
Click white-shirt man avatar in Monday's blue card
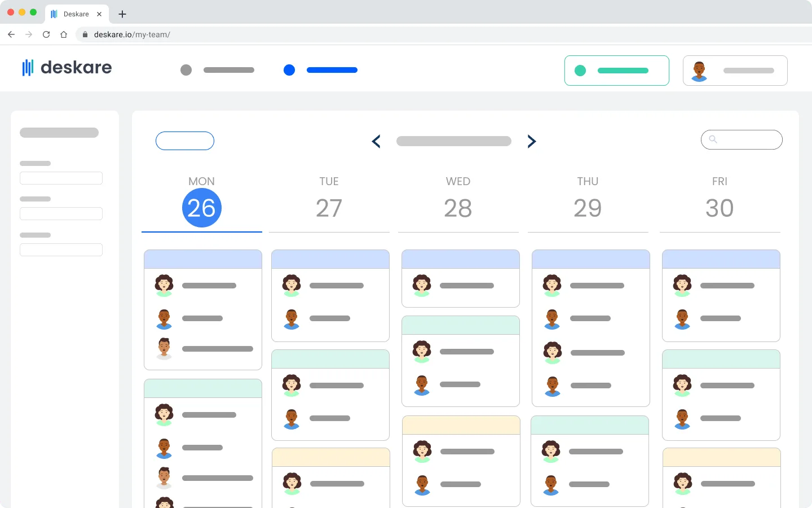click(164, 349)
